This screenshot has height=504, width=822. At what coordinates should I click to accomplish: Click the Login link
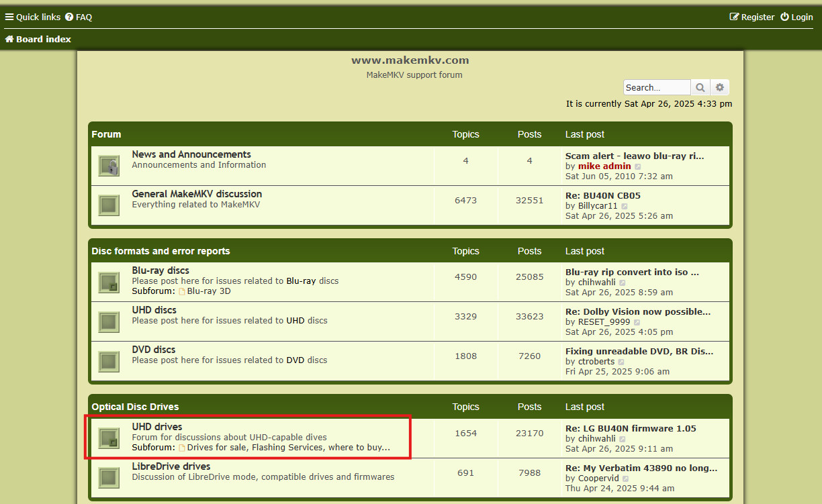click(x=796, y=17)
